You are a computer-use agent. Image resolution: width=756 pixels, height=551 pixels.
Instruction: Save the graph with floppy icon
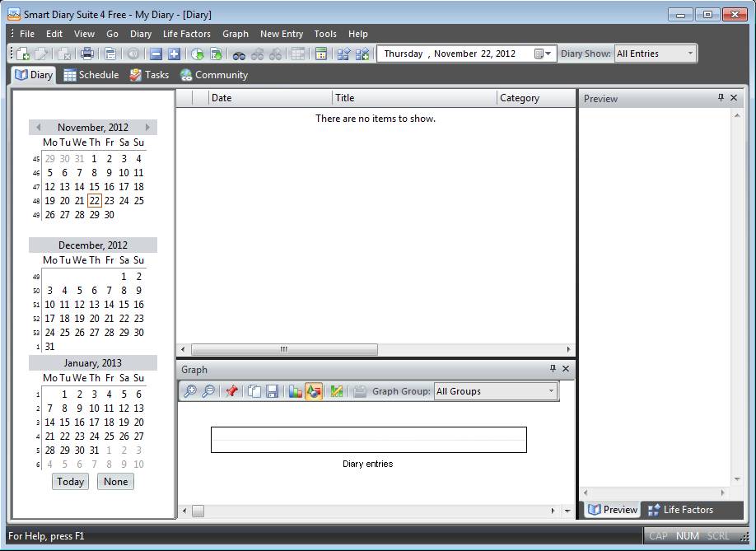[x=273, y=391]
